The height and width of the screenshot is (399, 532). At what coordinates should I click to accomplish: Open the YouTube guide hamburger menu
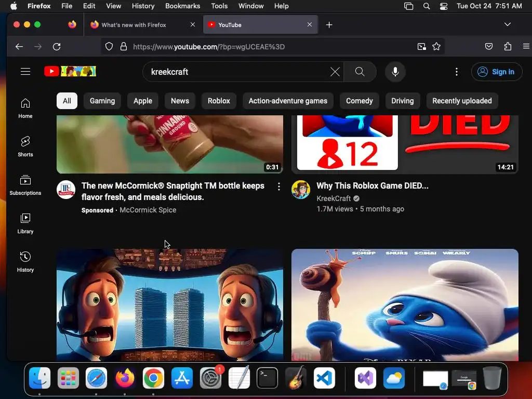pos(25,72)
